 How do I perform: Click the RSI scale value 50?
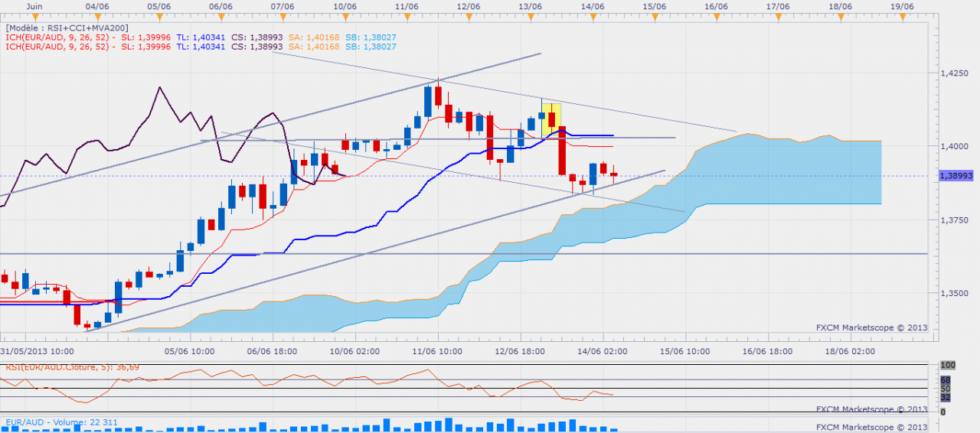pos(946,389)
